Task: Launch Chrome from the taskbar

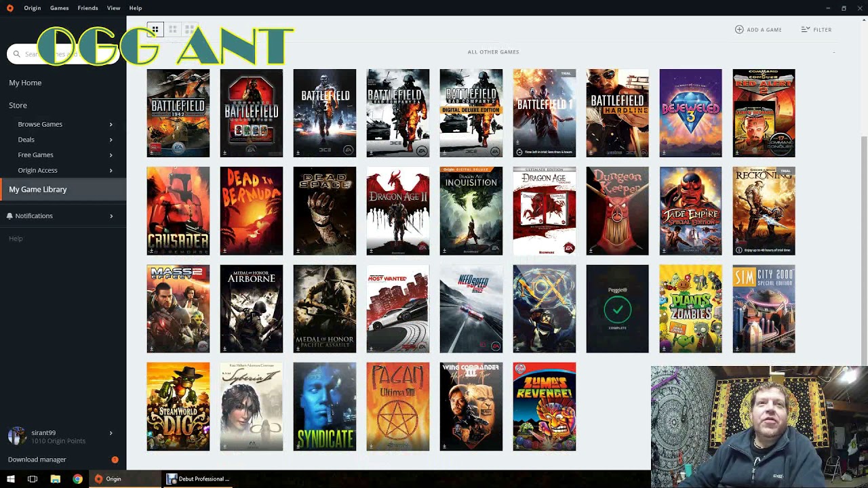Action: pyautogui.click(x=77, y=479)
